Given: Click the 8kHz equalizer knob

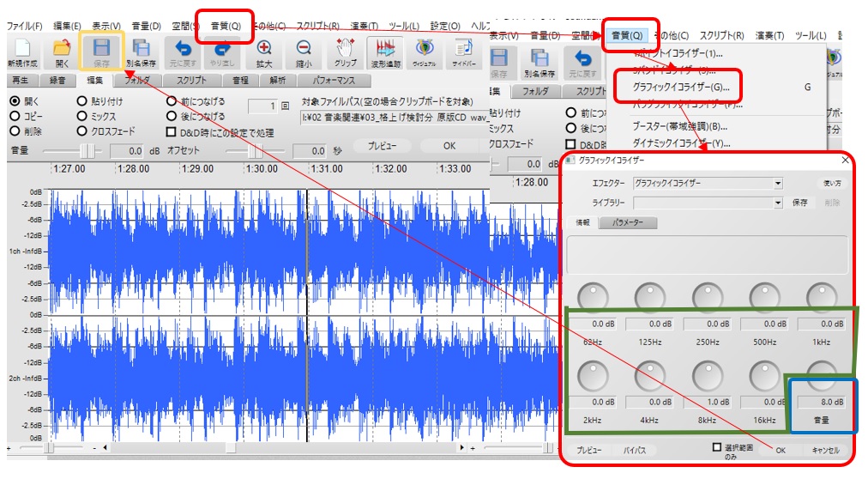Looking at the screenshot, I should coord(708,374).
